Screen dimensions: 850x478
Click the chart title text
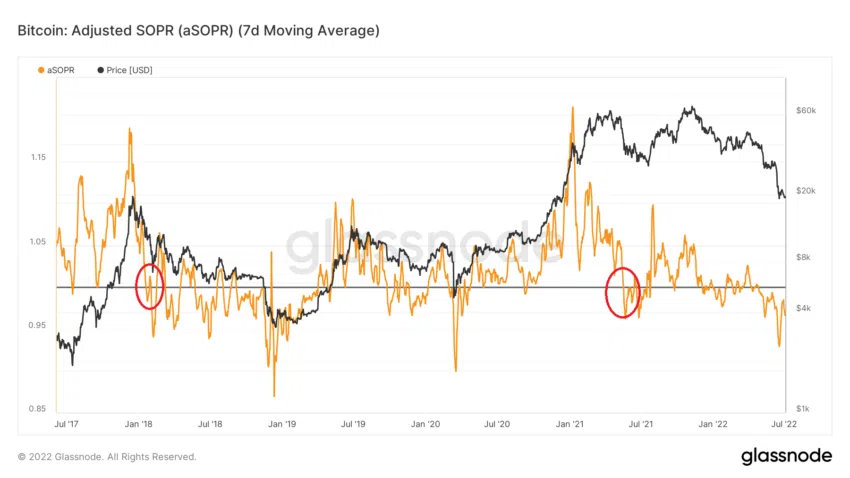198,30
